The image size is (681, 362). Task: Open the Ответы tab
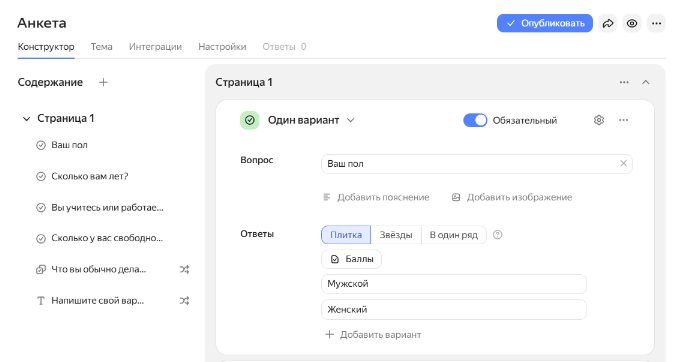pyautogui.click(x=284, y=47)
